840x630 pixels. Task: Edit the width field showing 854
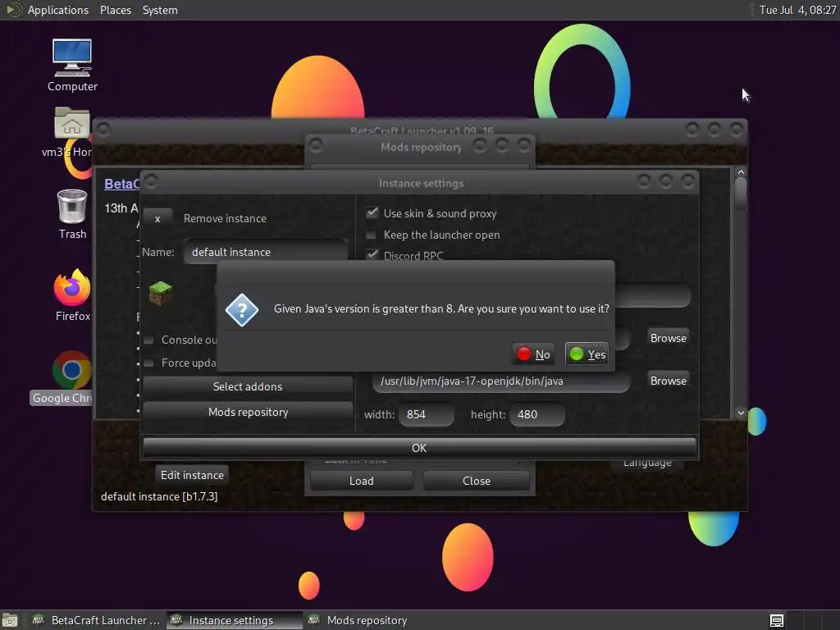point(427,414)
